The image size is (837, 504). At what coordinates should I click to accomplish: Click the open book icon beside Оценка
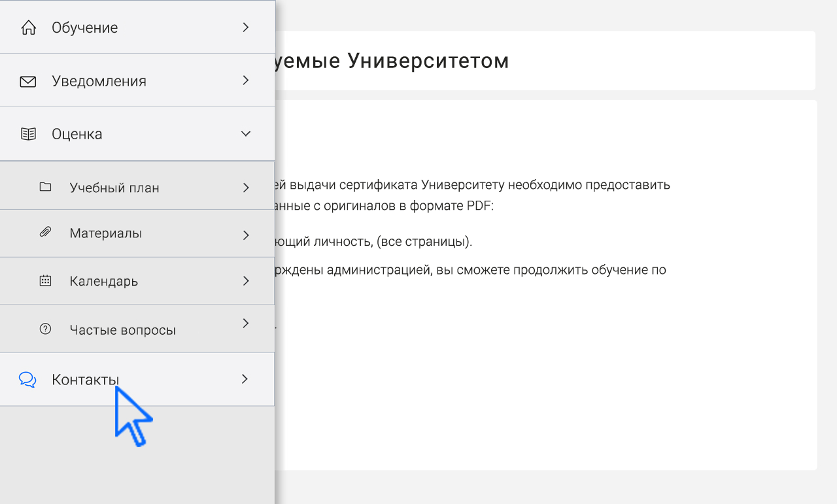28,134
